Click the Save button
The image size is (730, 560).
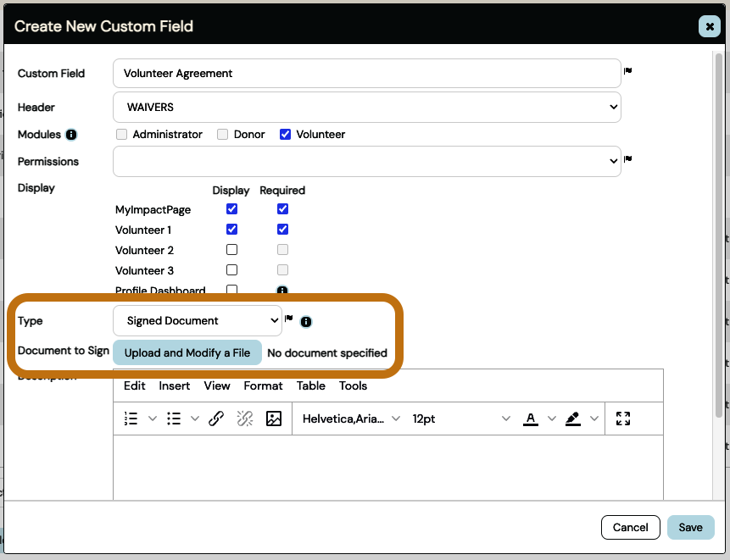pos(690,527)
